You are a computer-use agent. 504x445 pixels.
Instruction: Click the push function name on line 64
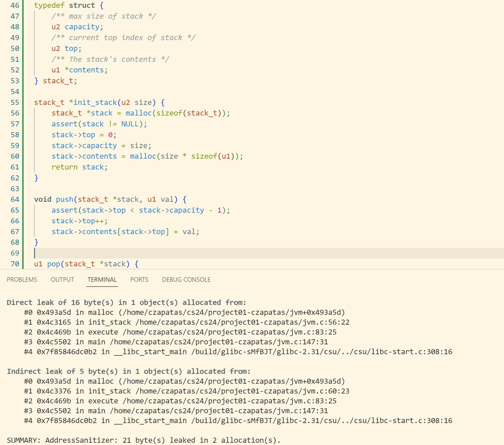coord(65,199)
